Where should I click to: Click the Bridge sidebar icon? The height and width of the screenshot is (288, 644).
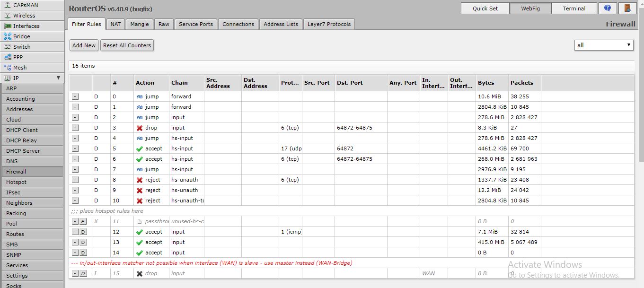pyautogui.click(x=8, y=36)
